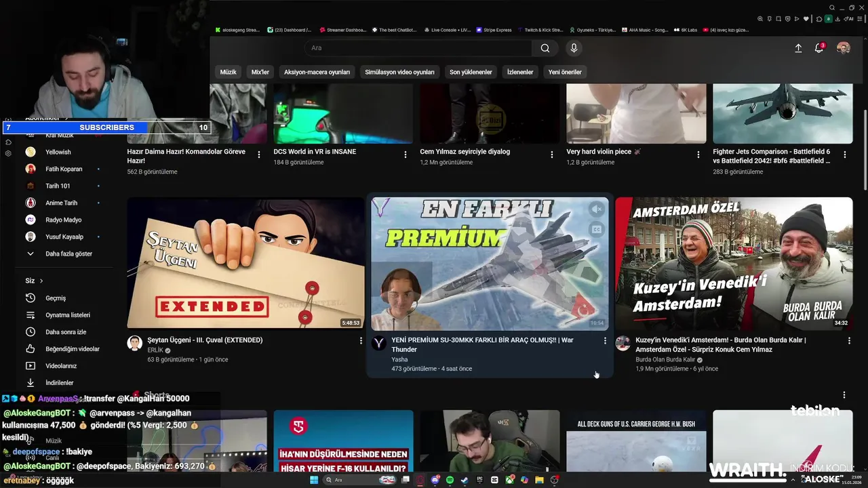Open more options for SU-30MKK video
868x488 pixels.
(605, 341)
